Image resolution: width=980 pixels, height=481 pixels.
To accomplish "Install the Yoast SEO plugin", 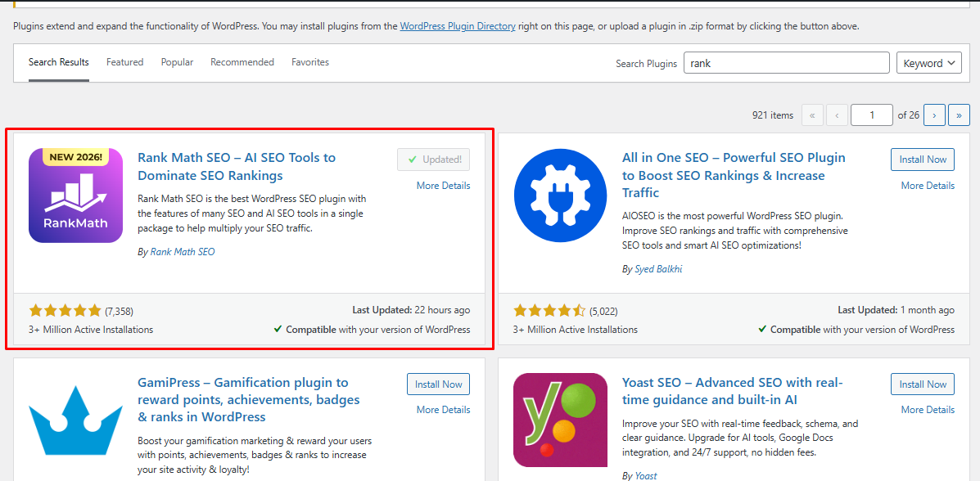I will click(923, 384).
